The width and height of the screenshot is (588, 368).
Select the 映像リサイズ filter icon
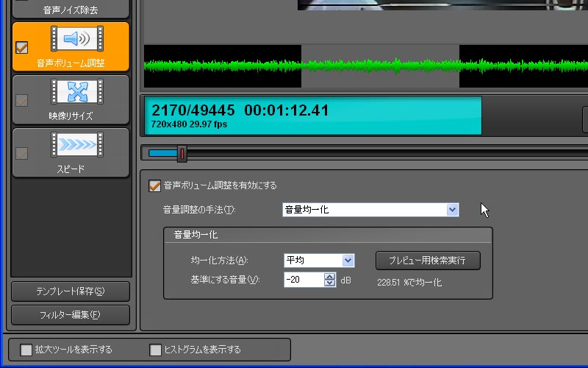[77, 91]
